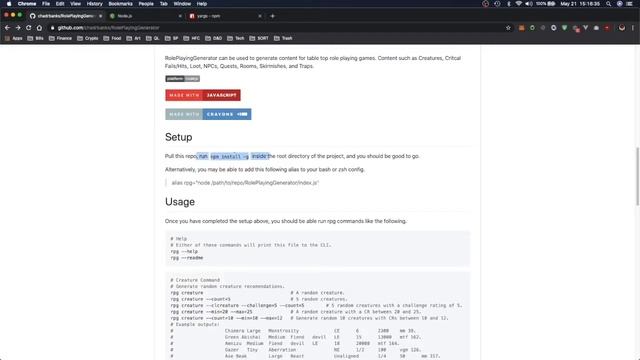
Task: Click the Usage heading
Action: (180, 202)
